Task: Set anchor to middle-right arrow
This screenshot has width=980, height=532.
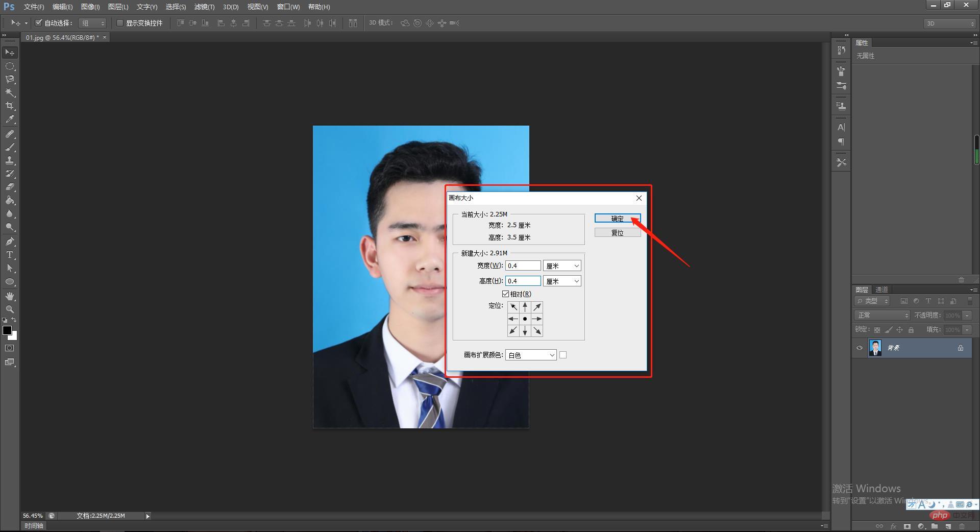Action: click(537, 319)
